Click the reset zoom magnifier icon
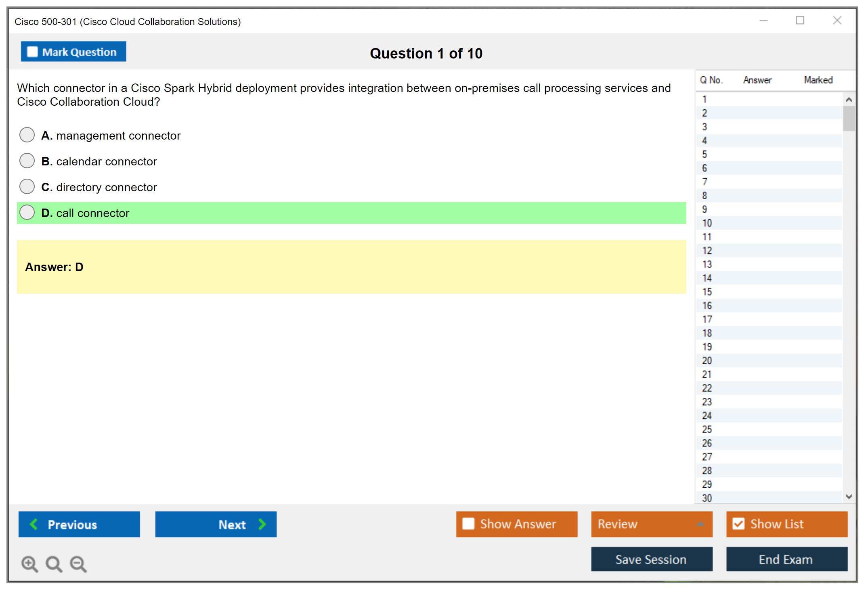The width and height of the screenshot is (868, 593). point(54,564)
